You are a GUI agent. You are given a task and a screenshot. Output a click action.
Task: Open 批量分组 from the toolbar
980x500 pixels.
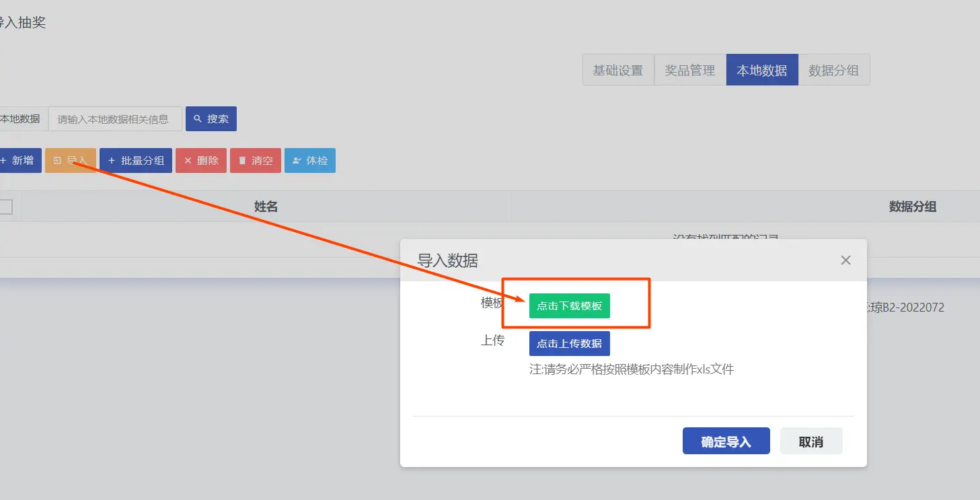(136, 161)
